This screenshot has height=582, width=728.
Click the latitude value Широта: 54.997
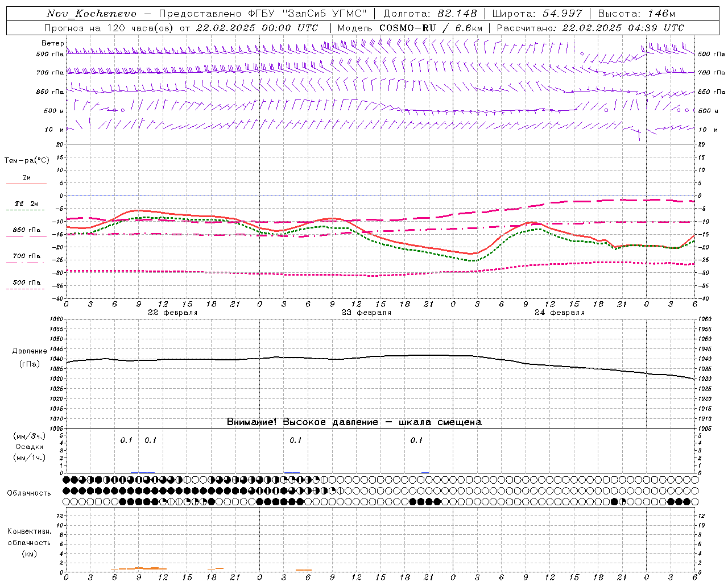537,14
